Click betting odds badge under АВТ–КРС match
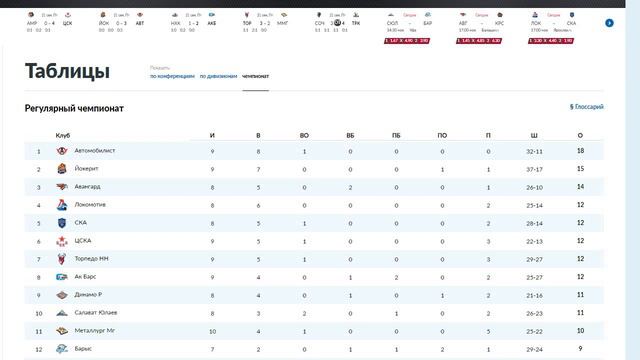640x360 pixels. point(479,41)
